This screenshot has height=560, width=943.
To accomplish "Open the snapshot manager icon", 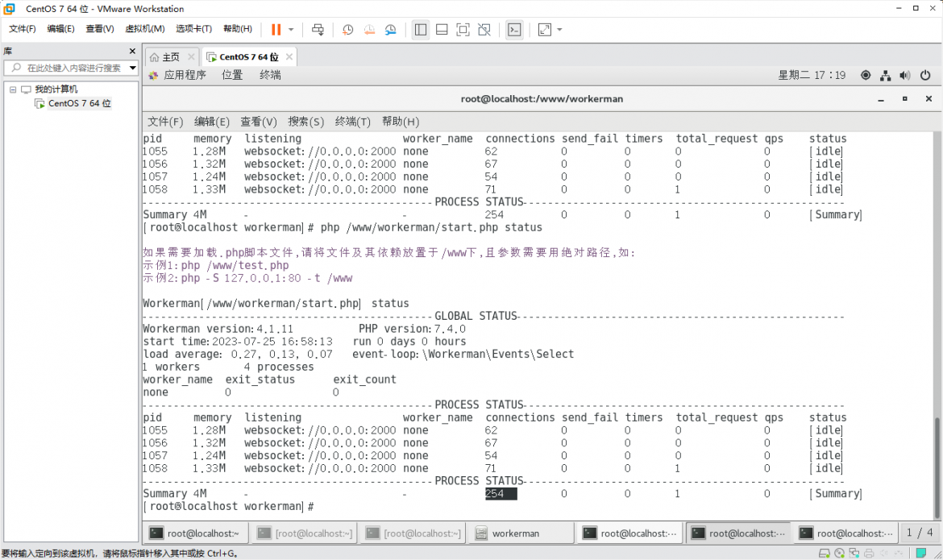I will coord(391,30).
